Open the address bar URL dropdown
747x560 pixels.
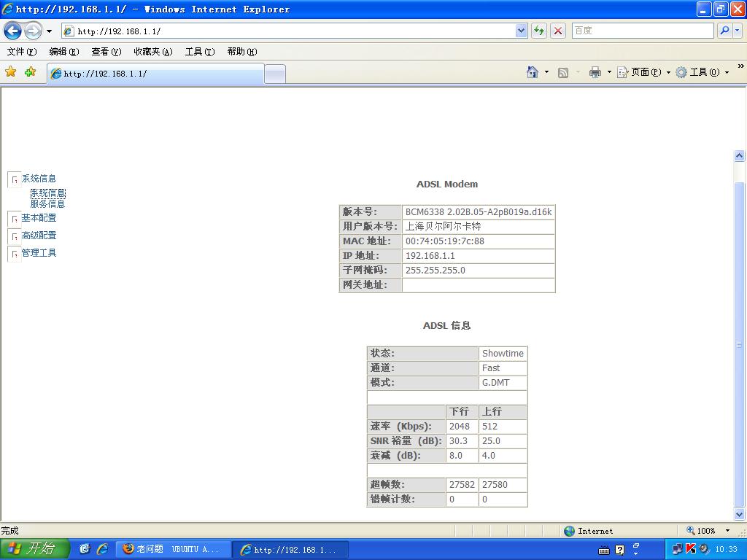[x=521, y=31]
